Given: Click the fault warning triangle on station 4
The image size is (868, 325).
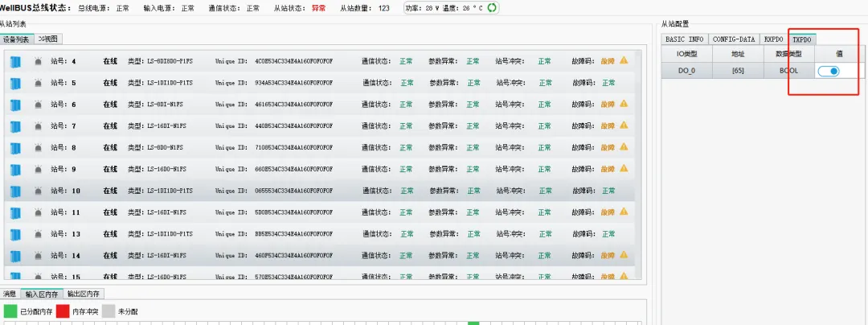Looking at the screenshot, I should 624,60.
